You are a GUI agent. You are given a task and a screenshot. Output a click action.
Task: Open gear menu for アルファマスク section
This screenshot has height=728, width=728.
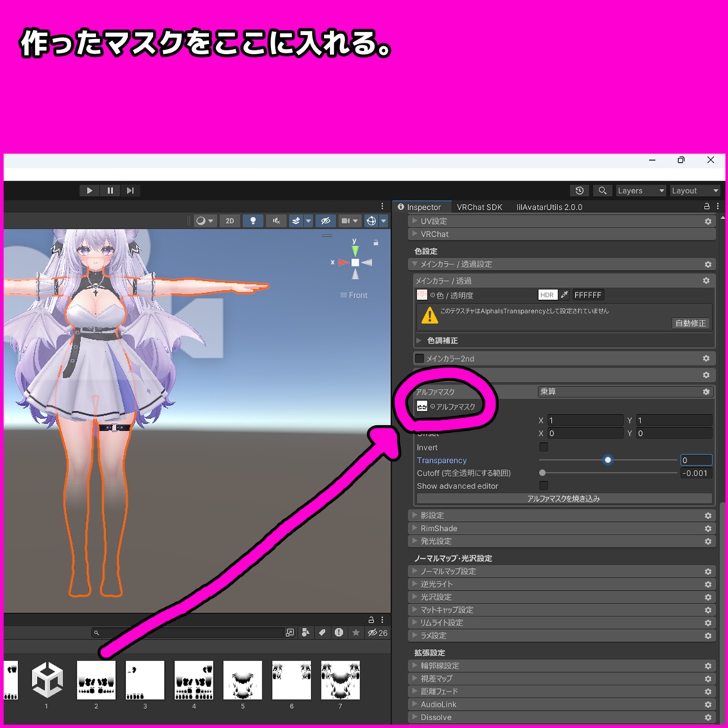pos(706,392)
